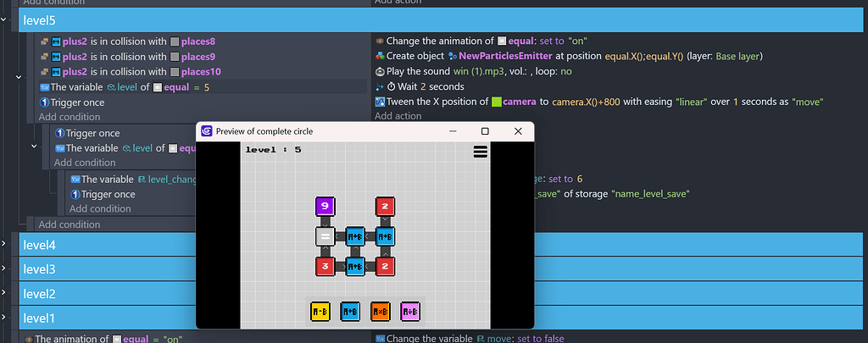Viewport: 868px width, 343px height.
Task: Click the collision icon on the places8 row
Action: (45, 41)
